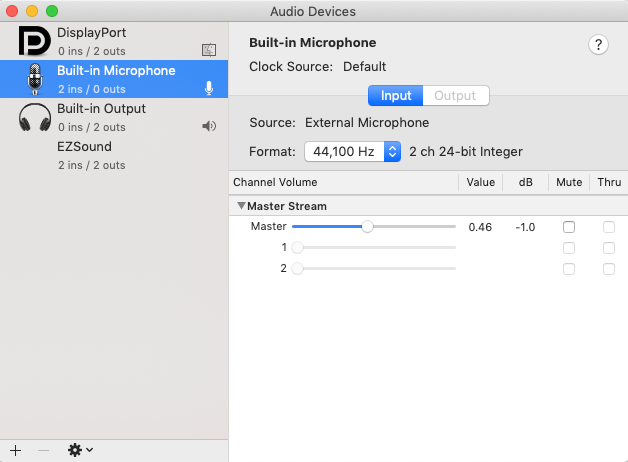The width and height of the screenshot is (628, 462).
Task: Switch to the Output tab
Action: (455, 96)
